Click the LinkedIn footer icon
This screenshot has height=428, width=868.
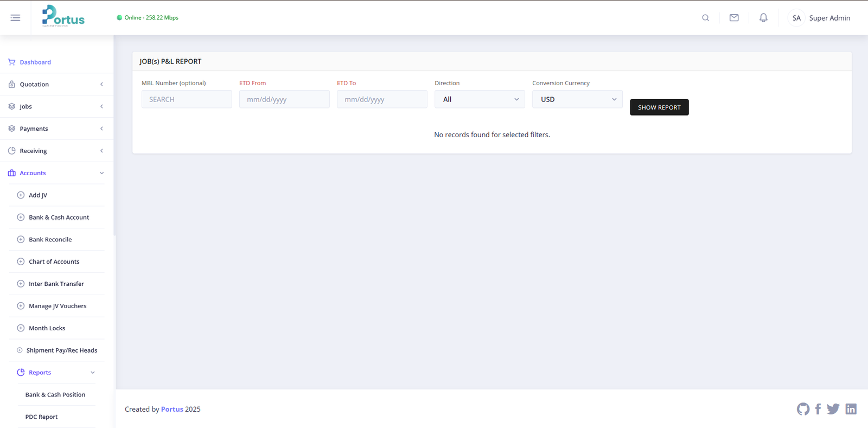click(851, 409)
